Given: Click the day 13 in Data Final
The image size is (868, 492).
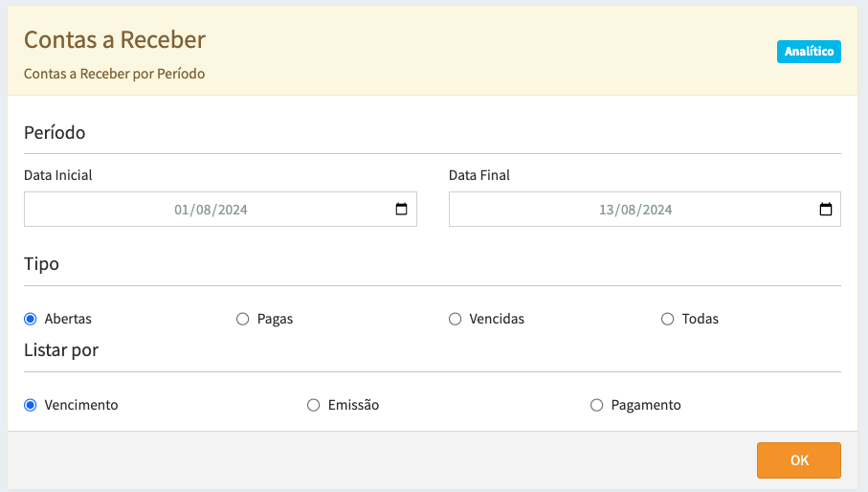Looking at the screenshot, I should 606,210.
